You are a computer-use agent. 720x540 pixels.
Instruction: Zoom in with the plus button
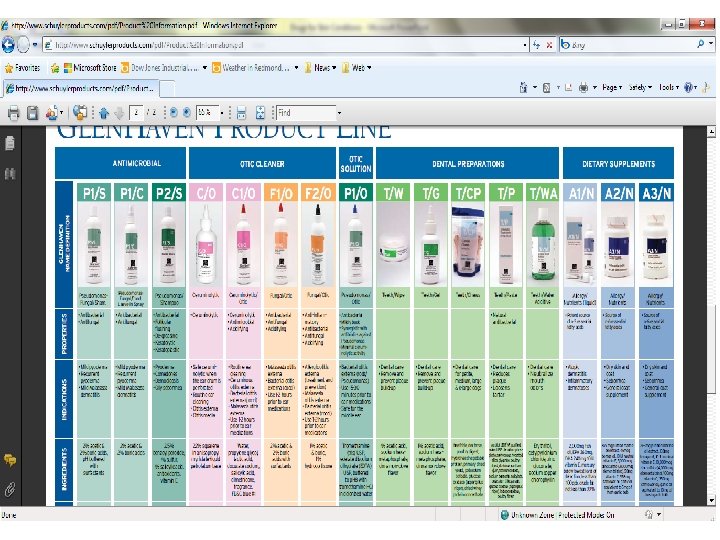(187, 112)
